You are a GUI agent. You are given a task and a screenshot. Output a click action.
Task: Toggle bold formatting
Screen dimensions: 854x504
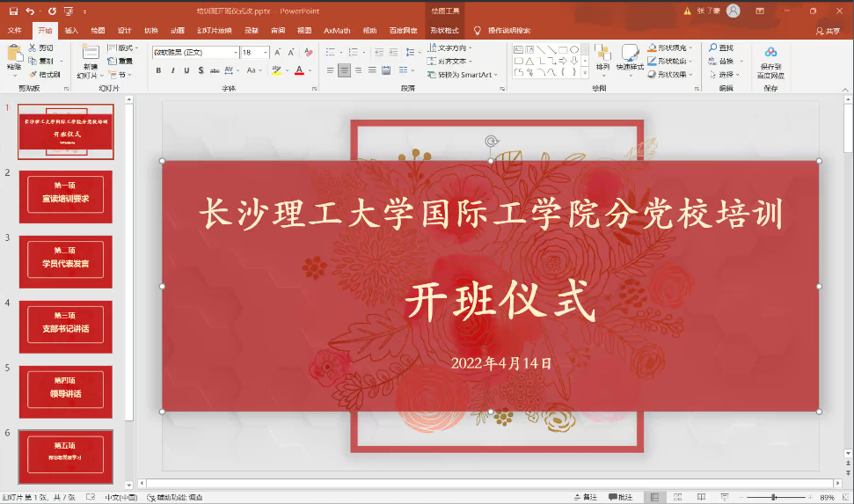158,70
